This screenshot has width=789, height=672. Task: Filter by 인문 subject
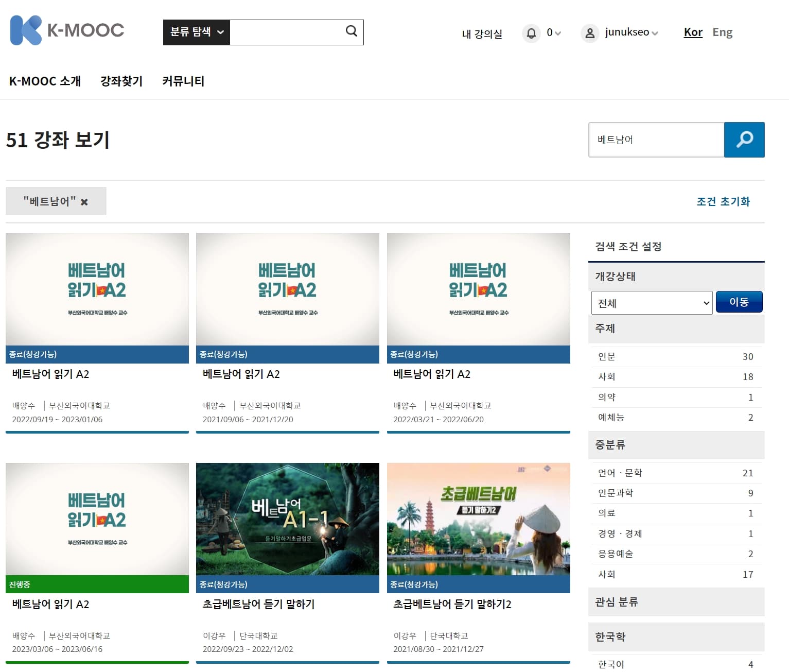[x=607, y=356]
